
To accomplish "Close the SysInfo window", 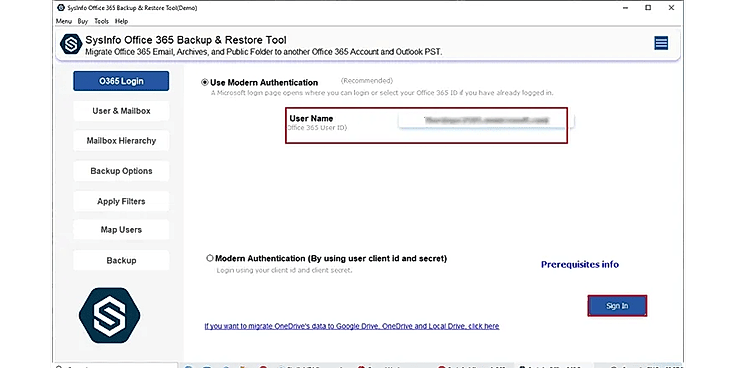I will tap(672, 8).
